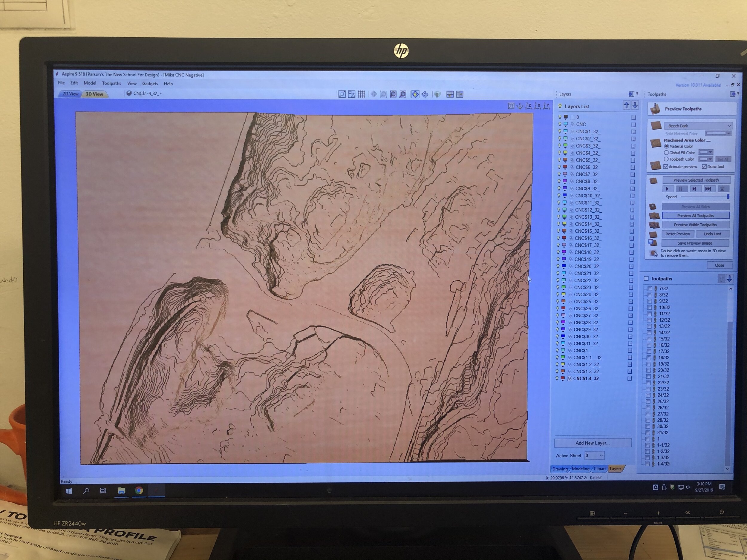The width and height of the screenshot is (747, 560).
Task: Click the Save Preview Image button
Action: click(x=695, y=243)
